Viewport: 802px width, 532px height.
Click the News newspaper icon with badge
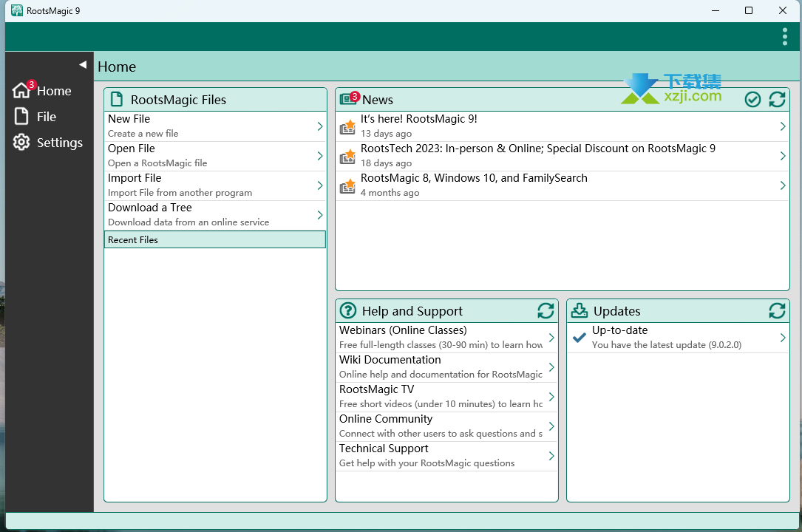click(x=349, y=98)
